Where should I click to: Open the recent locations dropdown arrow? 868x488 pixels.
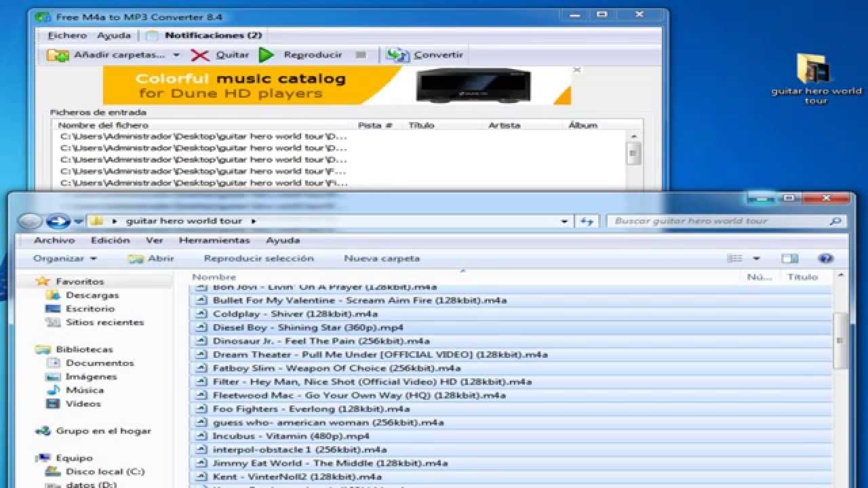[79, 221]
